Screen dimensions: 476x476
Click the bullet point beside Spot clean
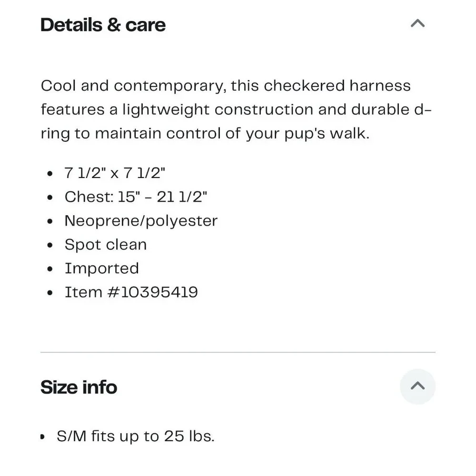(50, 245)
